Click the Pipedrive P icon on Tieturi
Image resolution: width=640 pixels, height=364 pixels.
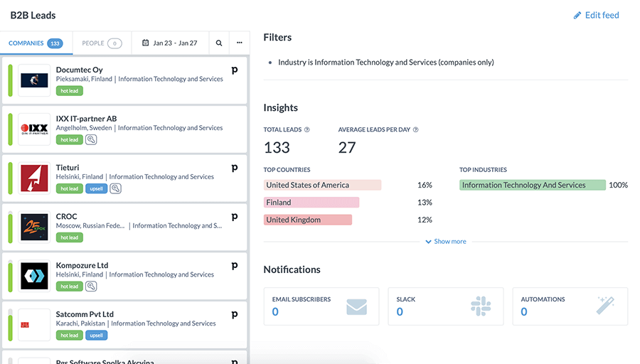pos(234,168)
